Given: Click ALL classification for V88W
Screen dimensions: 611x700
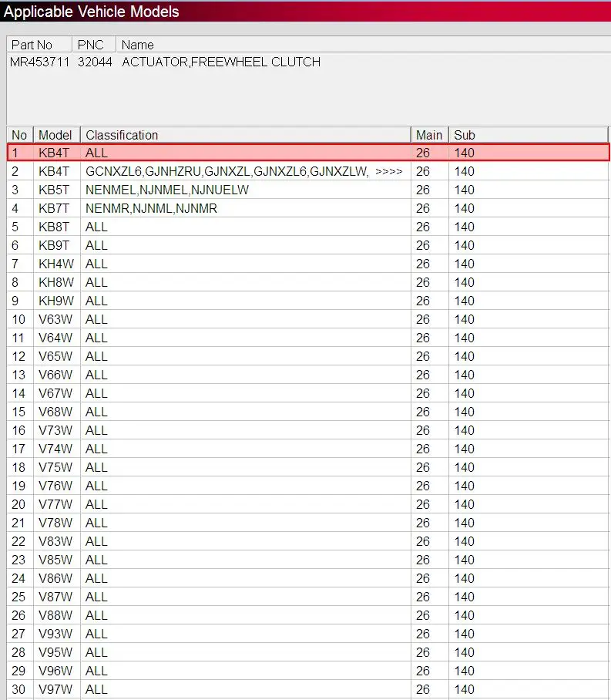Looking at the screenshot, I should (x=96, y=616).
